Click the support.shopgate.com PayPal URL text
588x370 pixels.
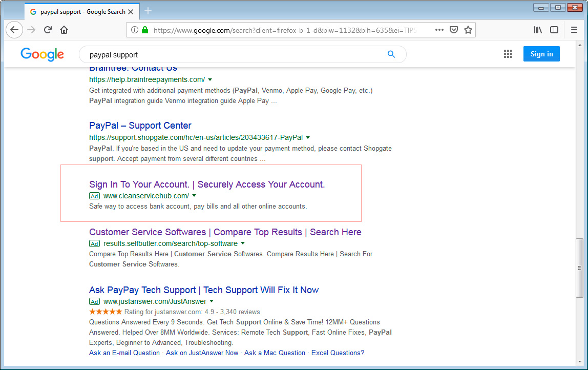click(196, 137)
